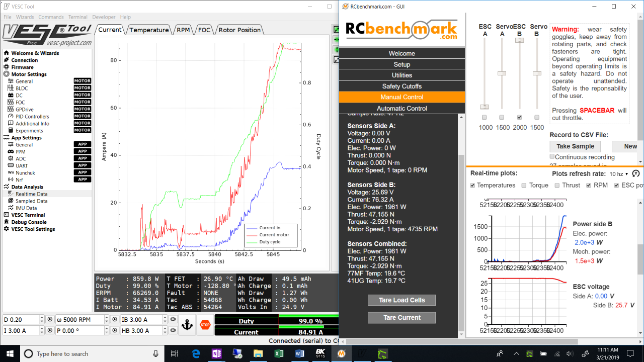Click the Tare Load Cells button

click(x=401, y=300)
